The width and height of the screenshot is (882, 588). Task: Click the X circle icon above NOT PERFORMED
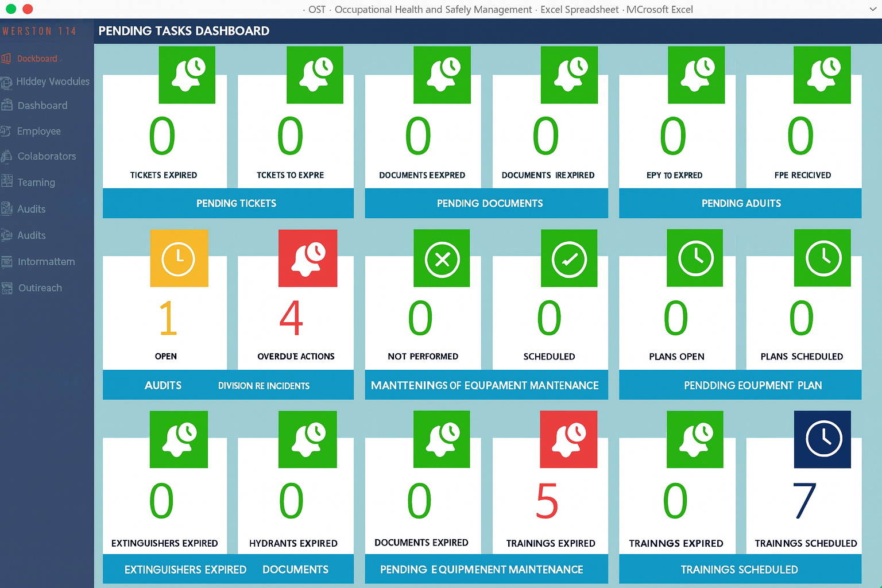[442, 258]
